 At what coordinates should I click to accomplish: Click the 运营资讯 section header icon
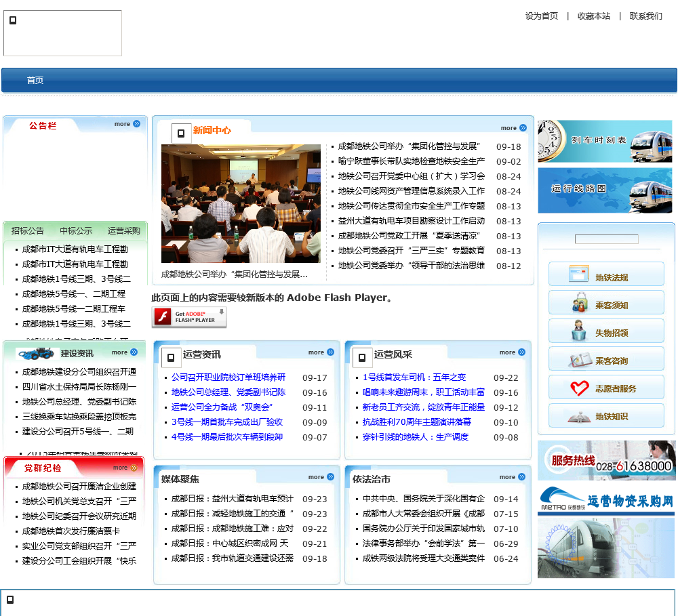click(171, 358)
